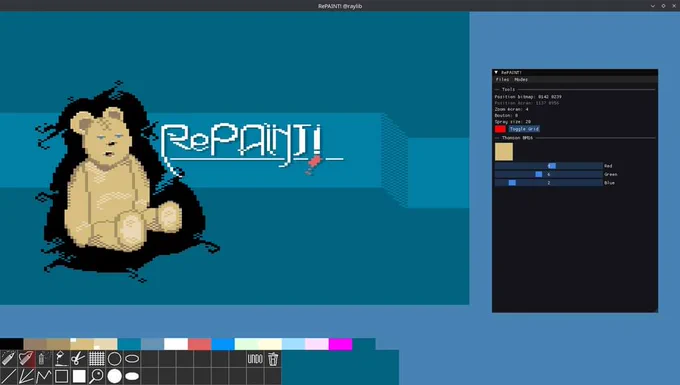Pick the black palette color
The height and width of the screenshot is (385, 680).
click(x=12, y=344)
